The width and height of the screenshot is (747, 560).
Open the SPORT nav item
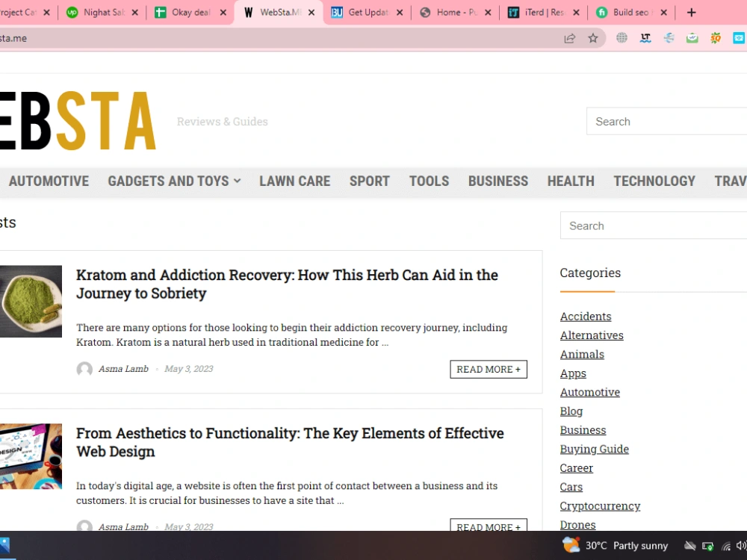(370, 181)
